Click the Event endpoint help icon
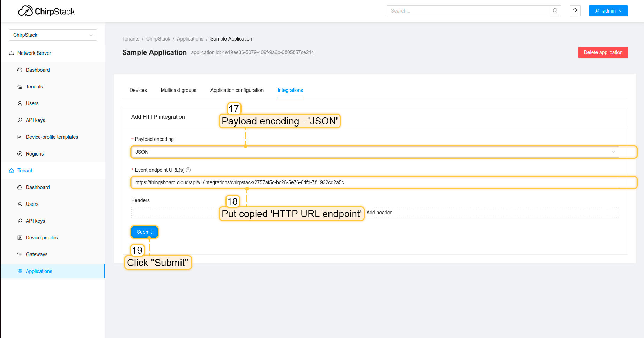This screenshot has width=644, height=338. [x=188, y=170]
